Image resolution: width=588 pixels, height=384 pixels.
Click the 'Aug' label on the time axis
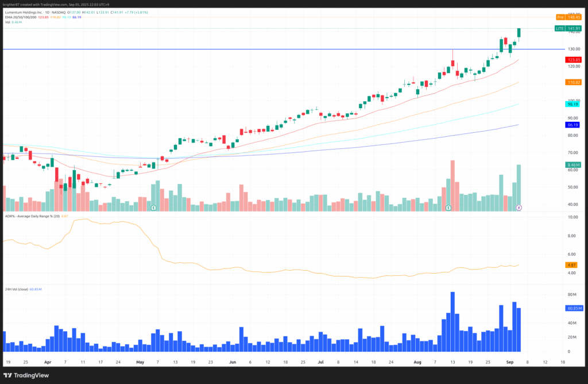tap(417, 362)
